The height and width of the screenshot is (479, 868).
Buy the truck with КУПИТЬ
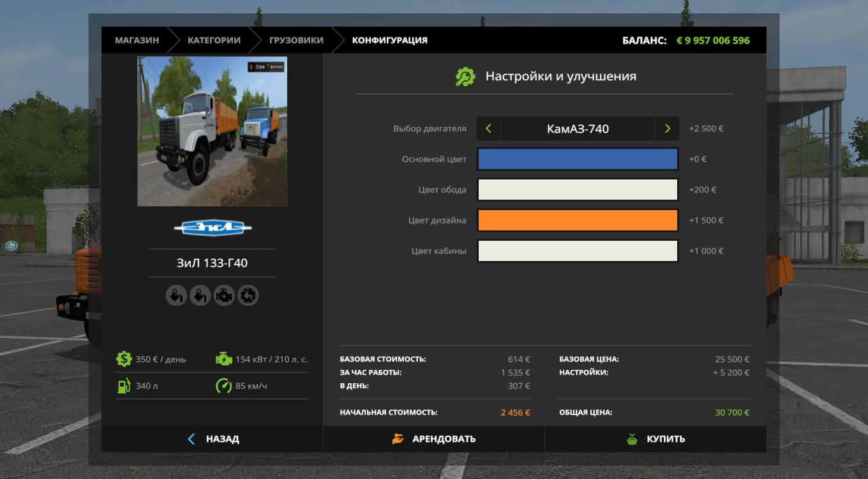pos(655,439)
